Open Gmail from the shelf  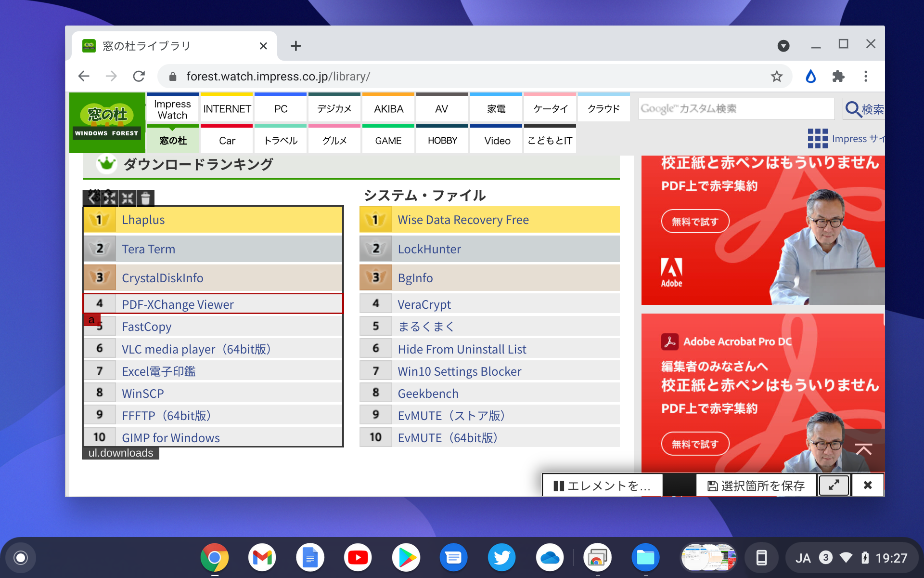(x=262, y=557)
